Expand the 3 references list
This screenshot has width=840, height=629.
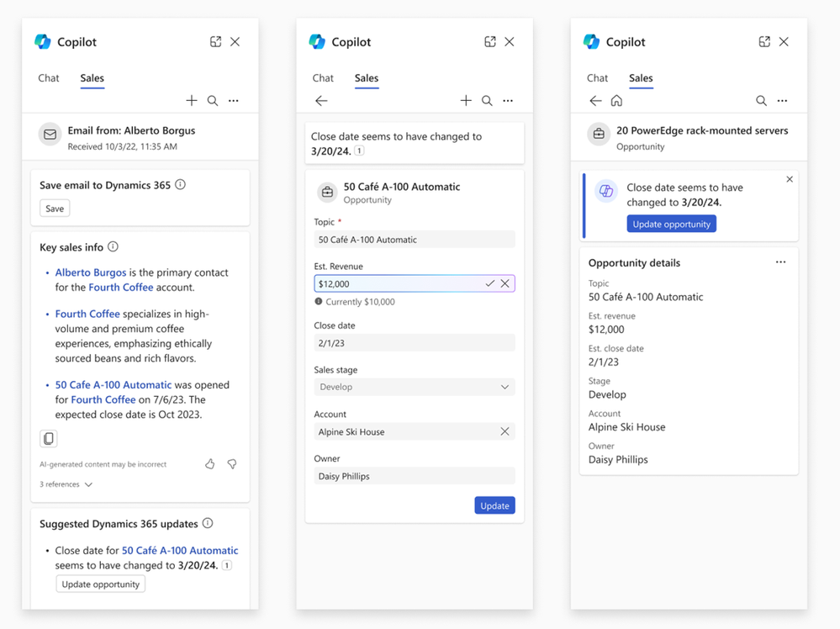tap(66, 484)
